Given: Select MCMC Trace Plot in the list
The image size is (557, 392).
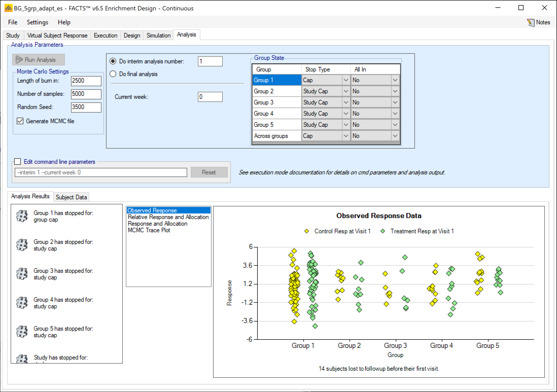Looking at the screenshot, I should 149,230.
